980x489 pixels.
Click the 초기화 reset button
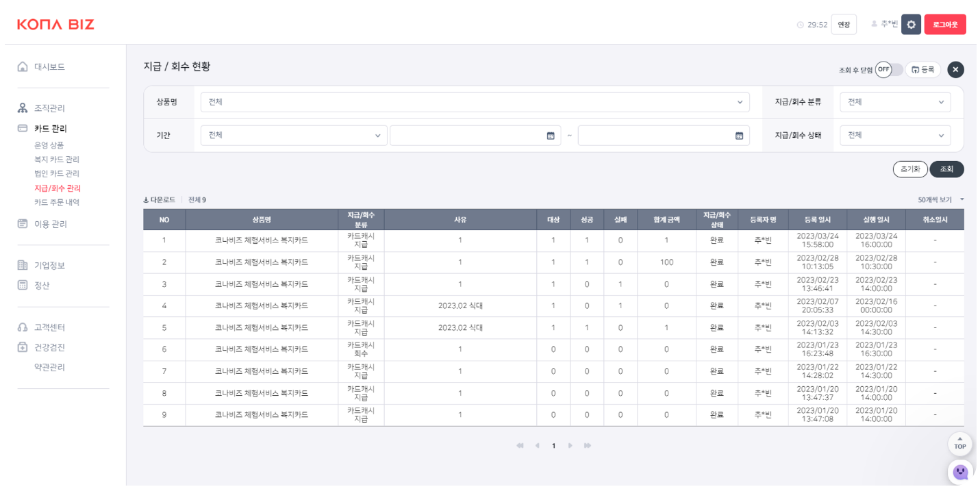910,169
